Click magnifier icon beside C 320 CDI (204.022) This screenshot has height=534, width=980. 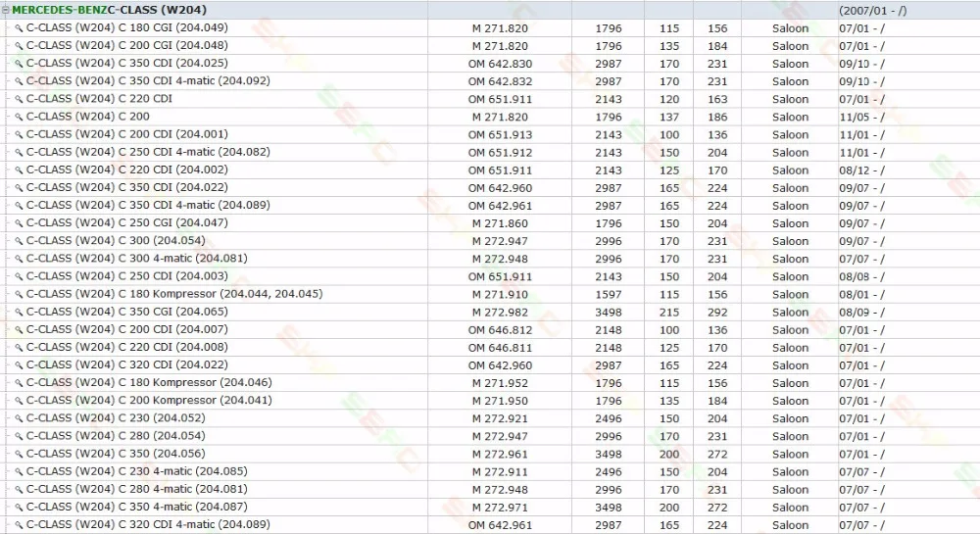(19, 364)
